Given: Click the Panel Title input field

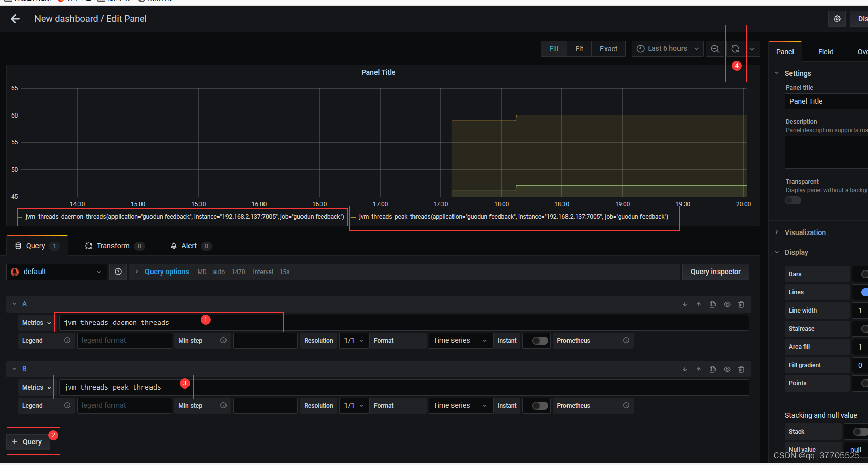Looking at the screenshot, I should coord(826,101).
